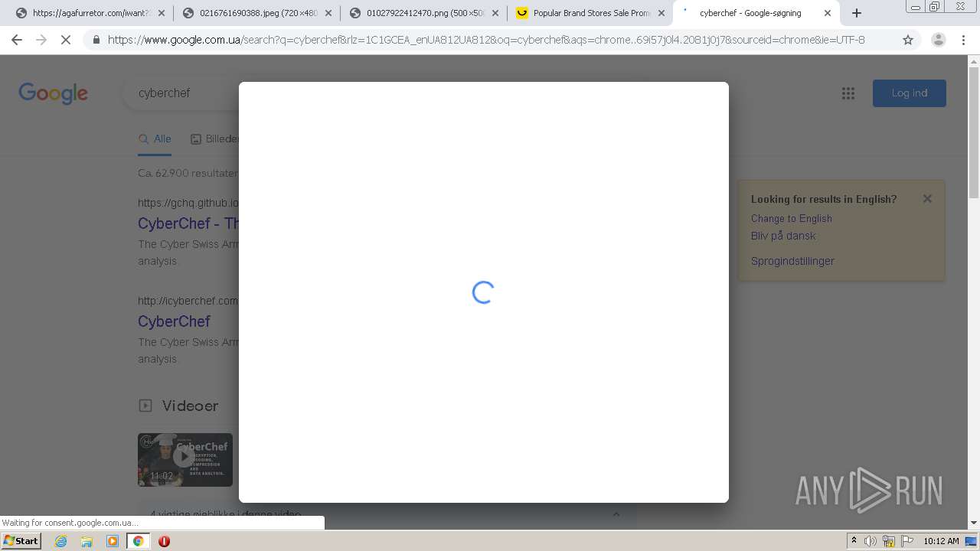Click Ca. 62.900 resultater text
980x551 pixels.
click(188, 174)
